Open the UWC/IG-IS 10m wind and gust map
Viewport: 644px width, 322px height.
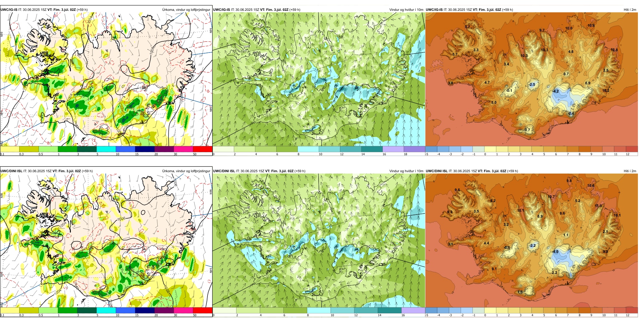click(x=319, y=79)
